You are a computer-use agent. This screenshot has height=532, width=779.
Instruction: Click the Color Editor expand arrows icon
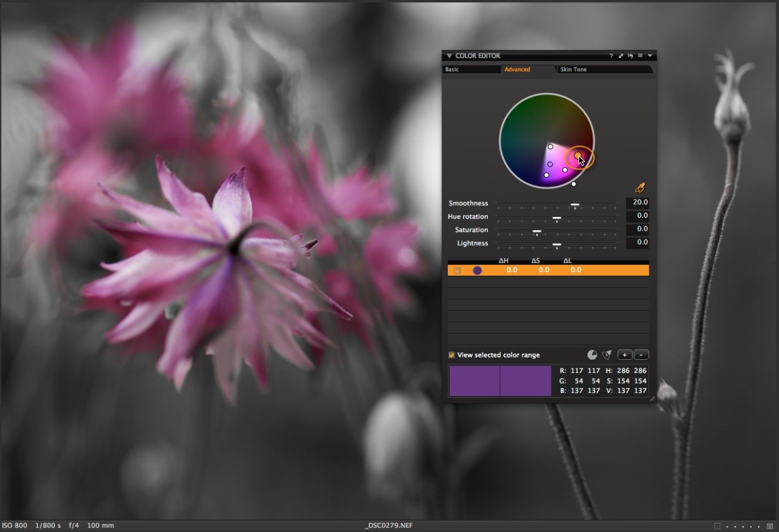pyautogui.click(x=621, y=56)
